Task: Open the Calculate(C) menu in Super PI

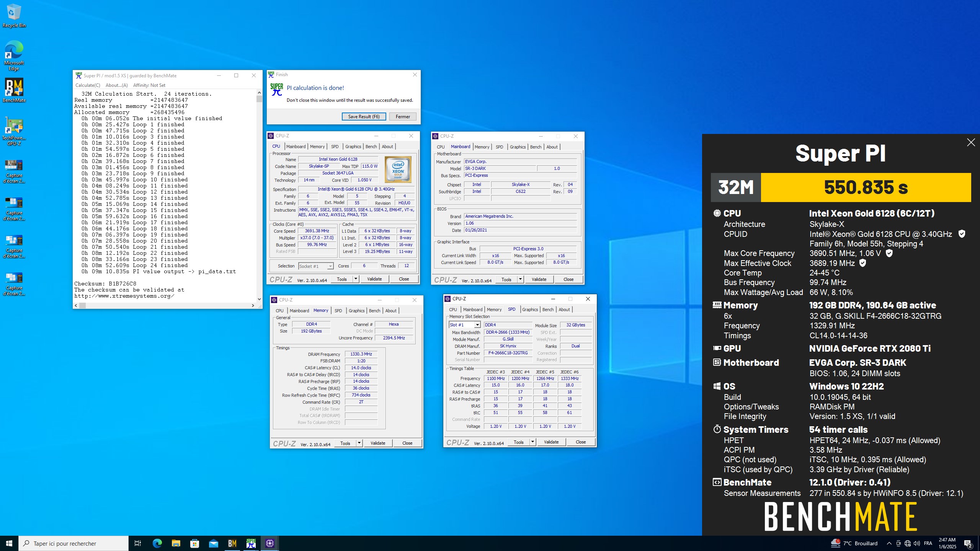Action: coord(88,85)
